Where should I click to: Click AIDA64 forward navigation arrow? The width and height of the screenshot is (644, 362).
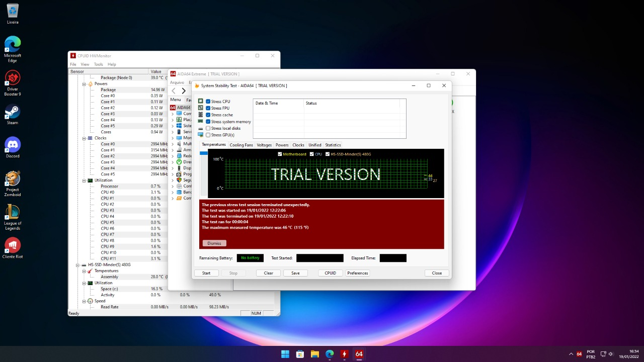click(184, 91)
